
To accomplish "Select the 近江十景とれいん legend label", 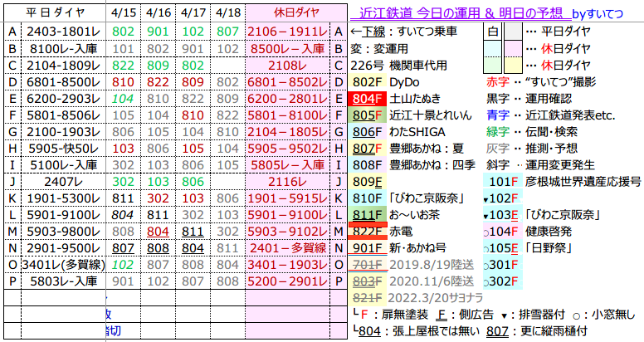I will pyautogui.click(x=430, y=115).
